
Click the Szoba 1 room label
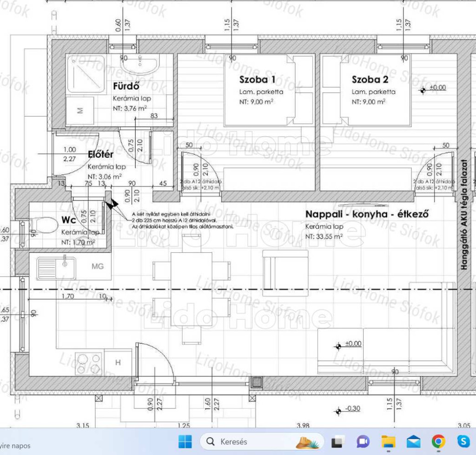[x=258, y=79]
